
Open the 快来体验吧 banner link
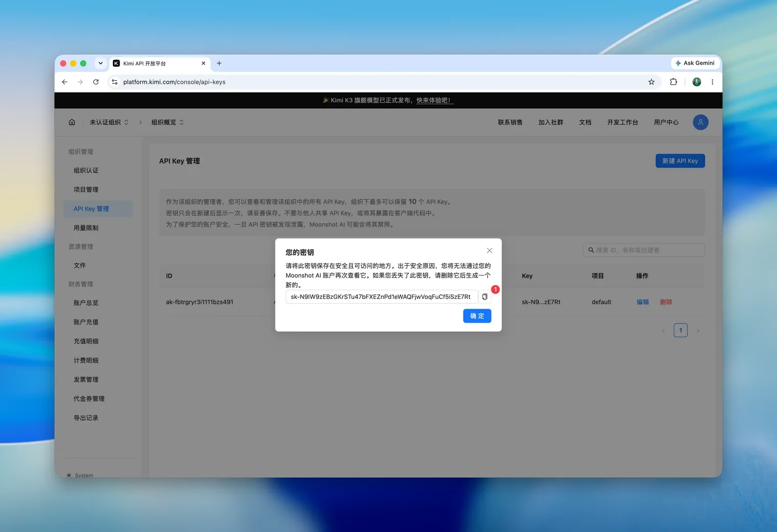tap(435, 100)
